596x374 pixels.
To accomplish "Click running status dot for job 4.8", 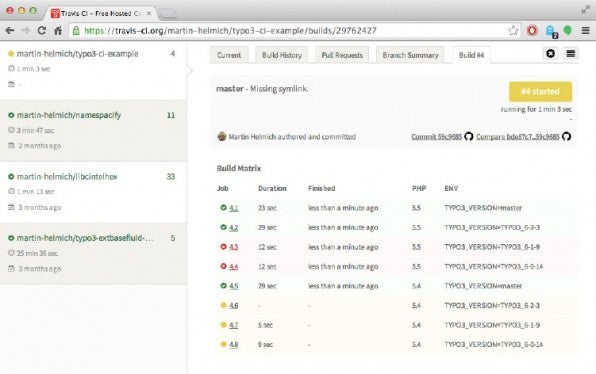I will tap(224, 344).
